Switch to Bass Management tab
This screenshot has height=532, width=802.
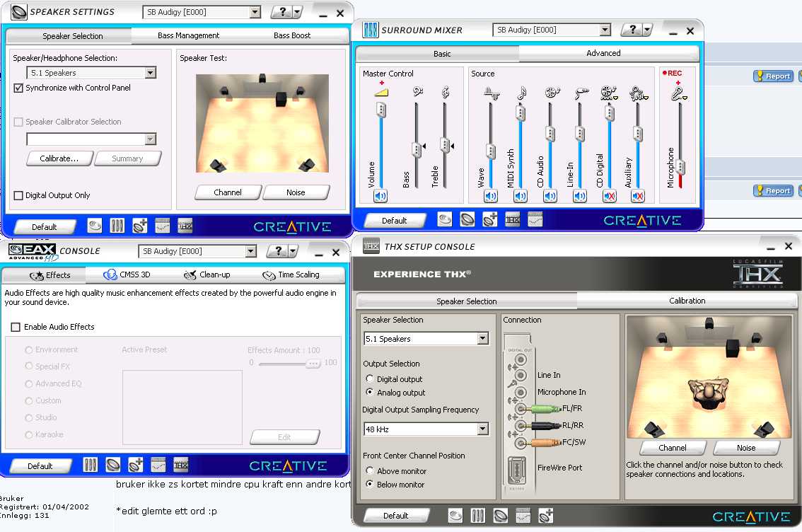188,35
